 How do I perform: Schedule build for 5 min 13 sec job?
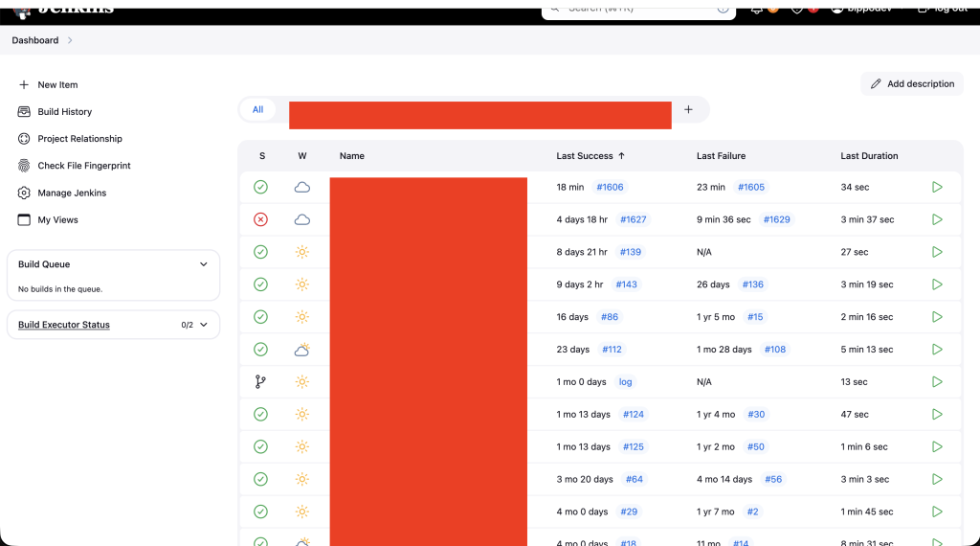(x=937, y=350)
